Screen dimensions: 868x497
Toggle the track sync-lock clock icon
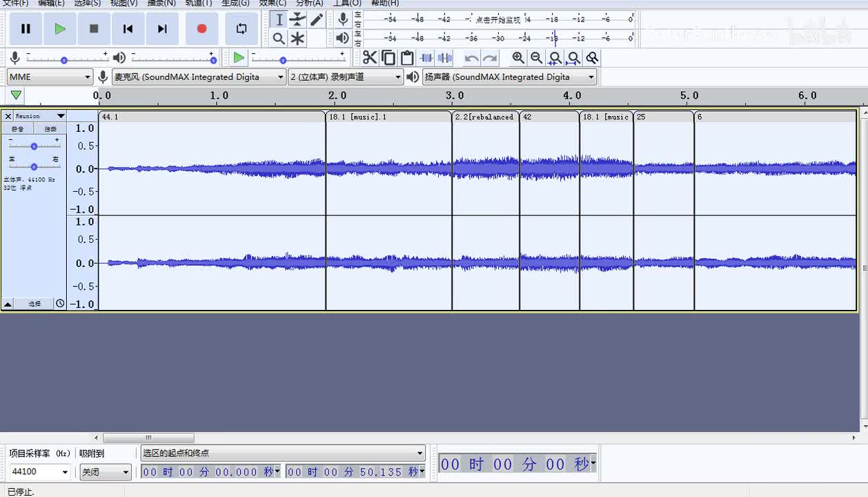coord(60,304)
